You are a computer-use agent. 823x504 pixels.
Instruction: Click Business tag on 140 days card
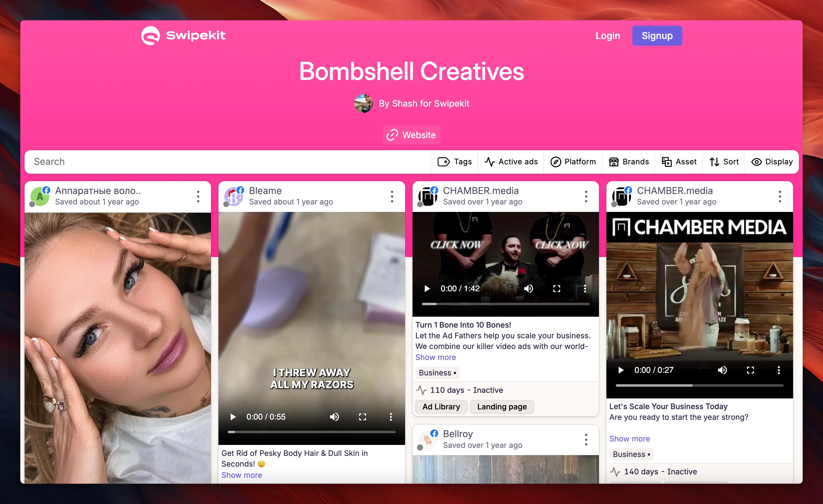631,454
